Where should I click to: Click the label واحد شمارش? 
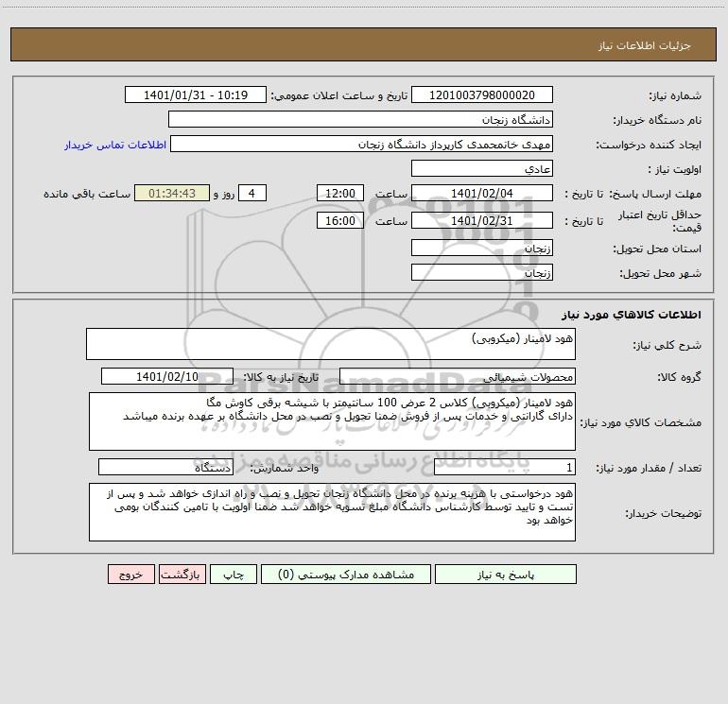(x=285, y=468)
